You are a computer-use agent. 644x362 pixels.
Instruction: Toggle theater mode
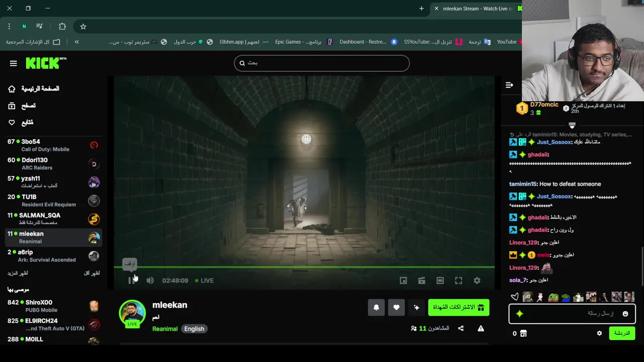pos(440,281)
